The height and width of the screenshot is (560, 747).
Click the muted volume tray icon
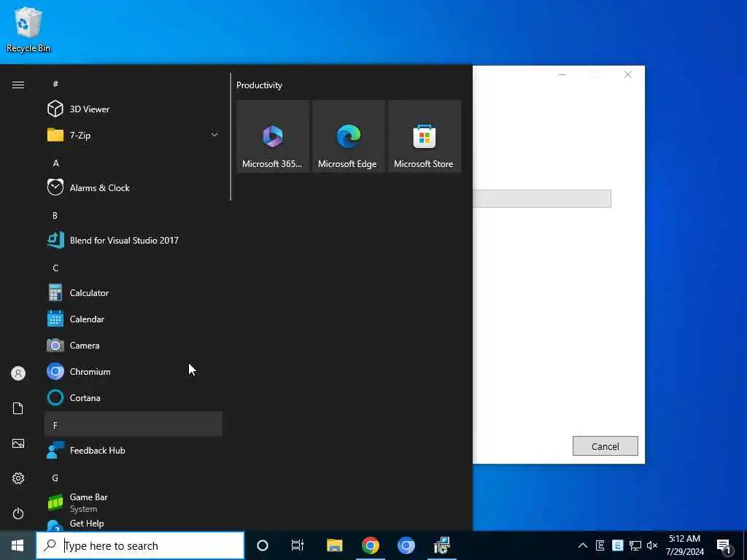[652, 545]
